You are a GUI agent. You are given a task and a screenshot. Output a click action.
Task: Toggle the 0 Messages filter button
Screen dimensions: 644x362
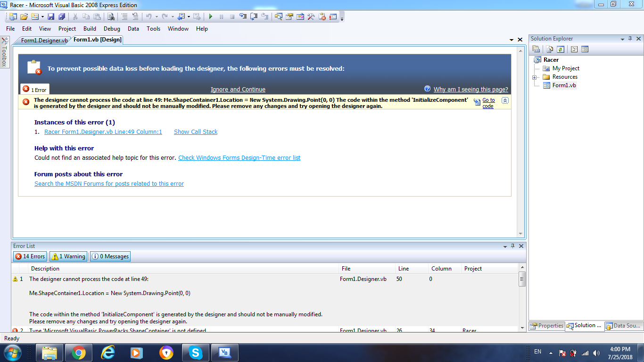[110, 256]
